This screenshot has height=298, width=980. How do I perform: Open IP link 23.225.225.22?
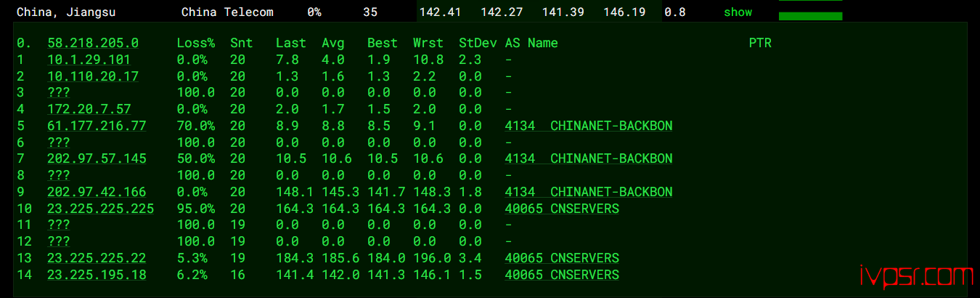click(97, 258)
